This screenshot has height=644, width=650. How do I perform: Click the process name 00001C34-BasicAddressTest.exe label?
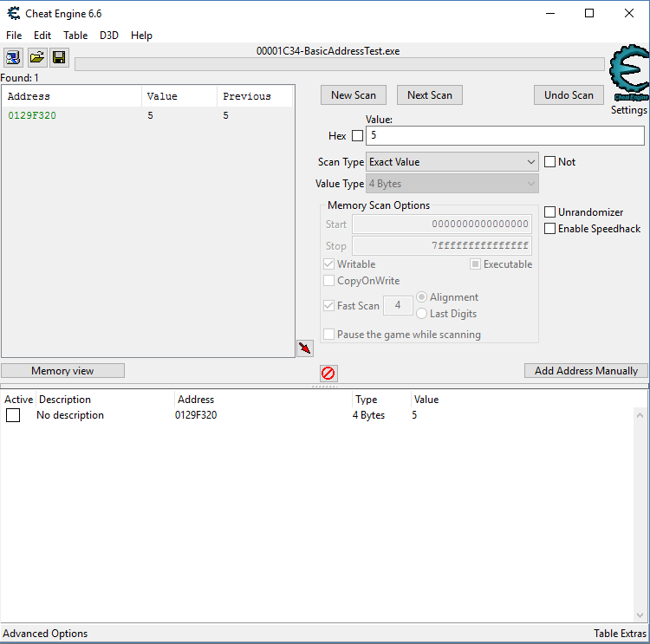[328, 51]
